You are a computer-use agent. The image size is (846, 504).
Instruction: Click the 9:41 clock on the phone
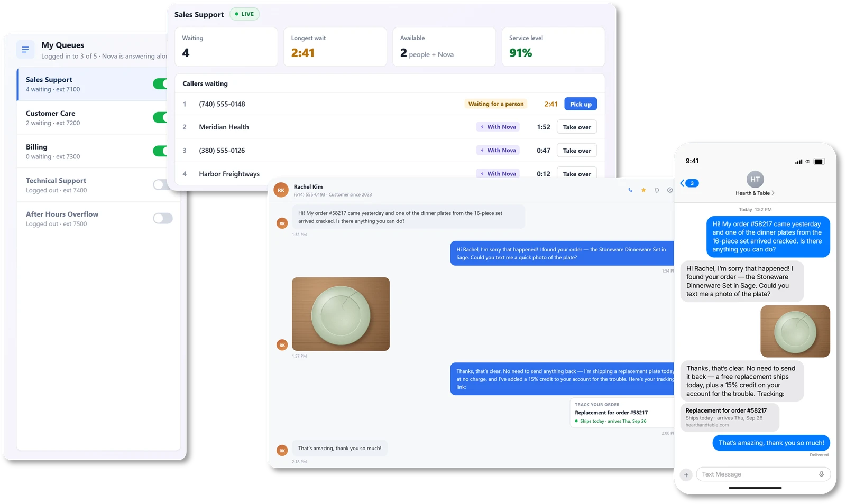[692, 161]
